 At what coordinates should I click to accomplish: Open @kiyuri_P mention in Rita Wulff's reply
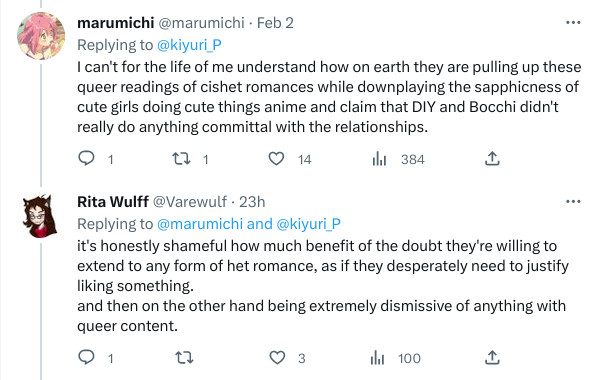pos(308,224)
